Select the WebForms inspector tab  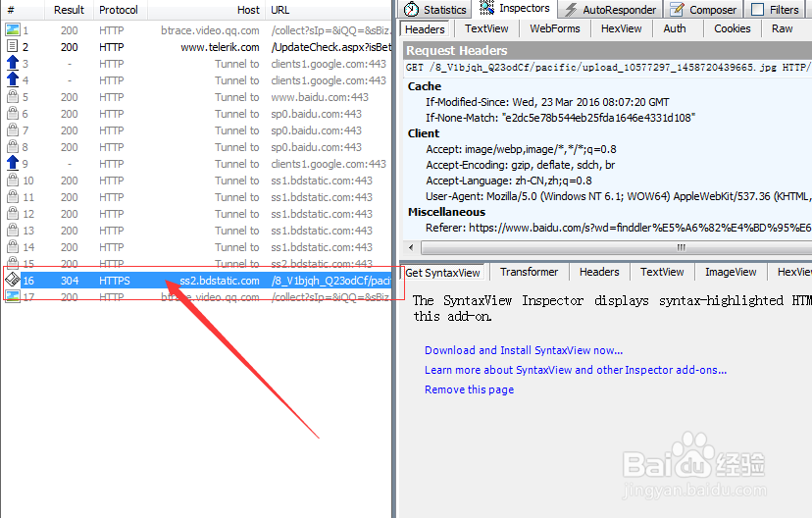click(555, 28)
